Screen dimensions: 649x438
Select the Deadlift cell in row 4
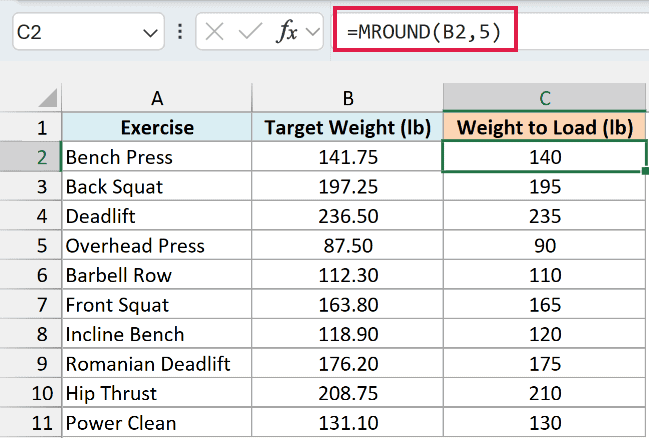(x=157, y=216)
